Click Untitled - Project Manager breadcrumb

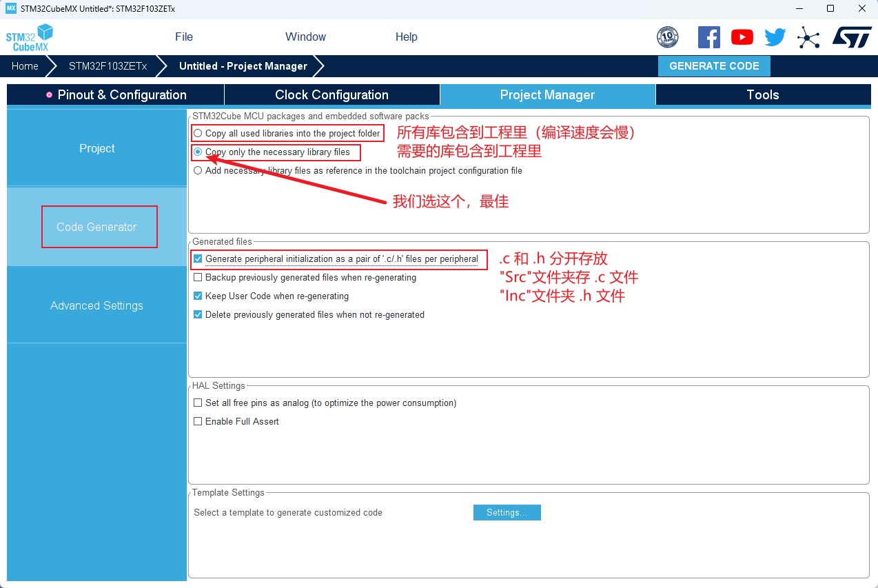tap(243, 66)
